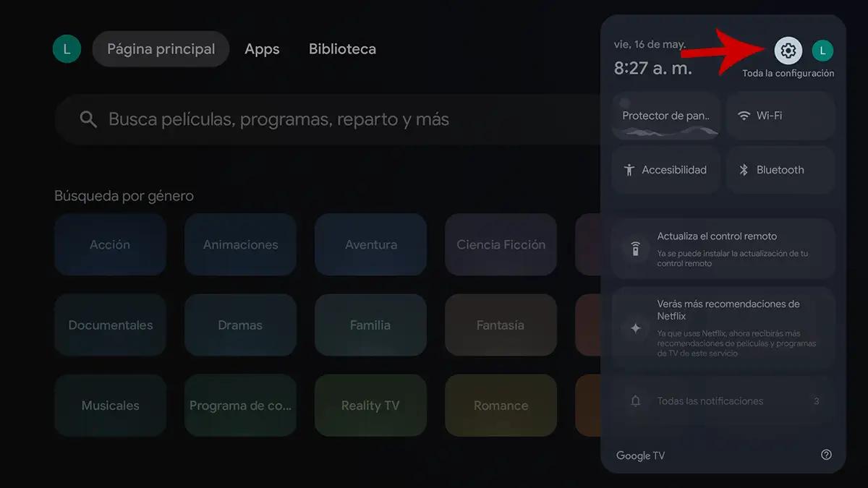Switch to the Apps tab

[x=262, y=48]
